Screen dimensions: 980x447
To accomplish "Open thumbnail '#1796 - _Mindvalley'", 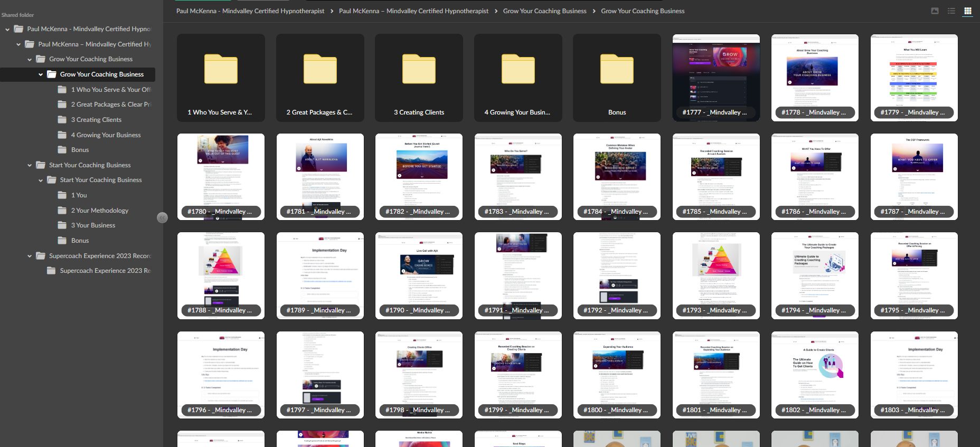I will (221, 375).
